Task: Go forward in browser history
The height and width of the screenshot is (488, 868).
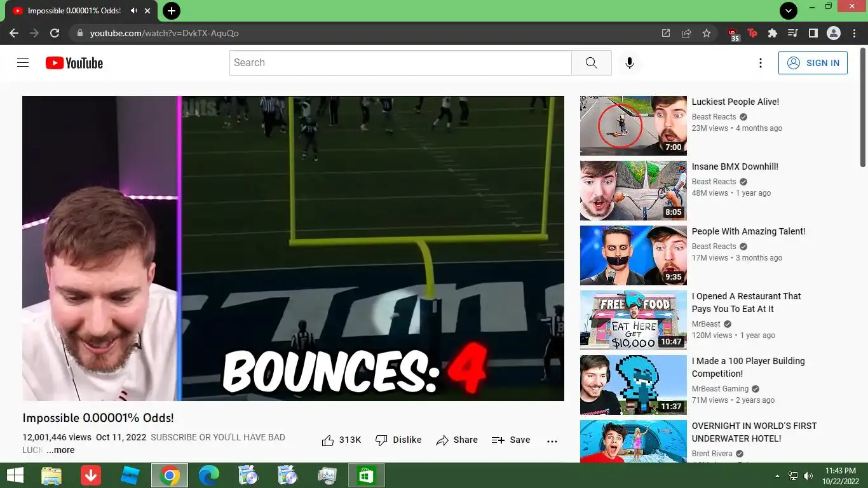Action: 34,33
